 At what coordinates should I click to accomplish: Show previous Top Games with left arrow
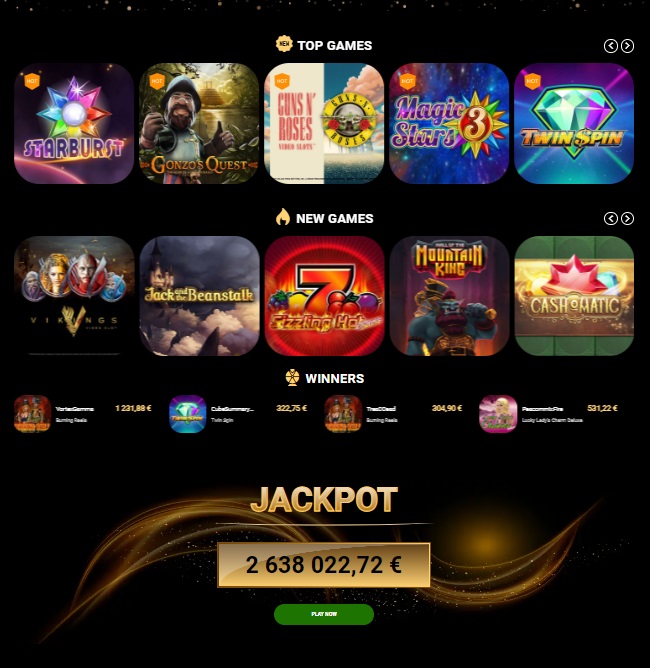coord(611,46)
